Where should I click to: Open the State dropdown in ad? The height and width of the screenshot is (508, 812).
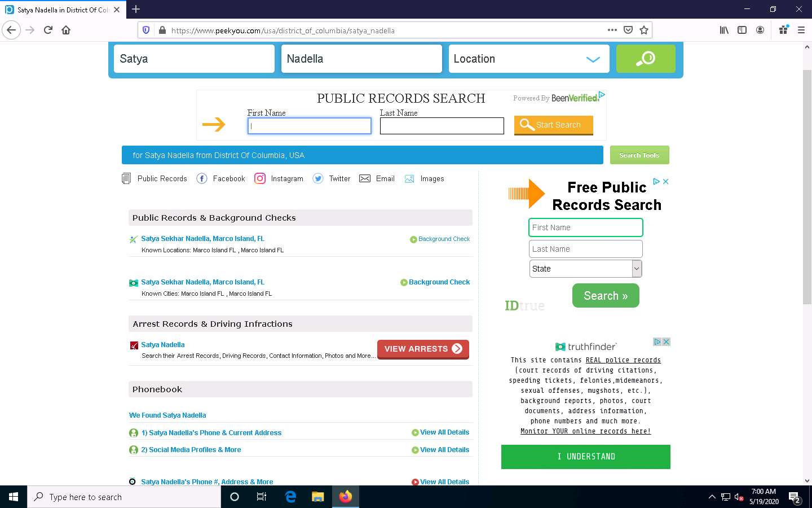tap(637, 269)
